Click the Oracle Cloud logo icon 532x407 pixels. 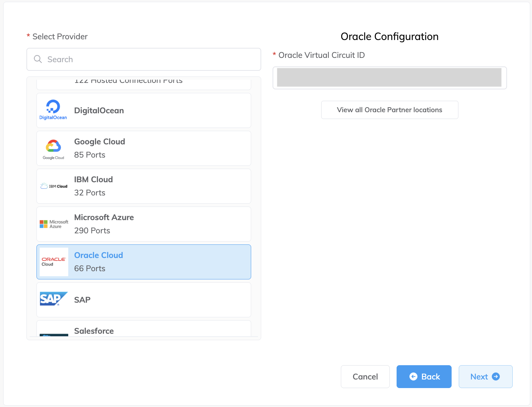point(54,262)
